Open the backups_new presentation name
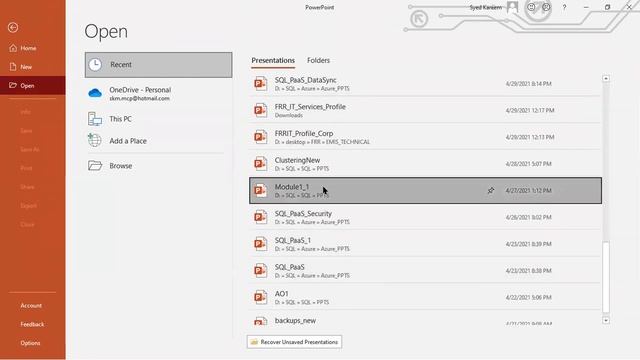The height and width of the screenshot is (360, 640). pos(295,320)
